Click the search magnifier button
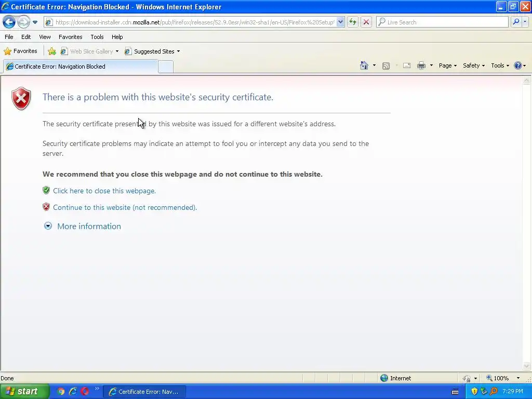 coord(516,22)
